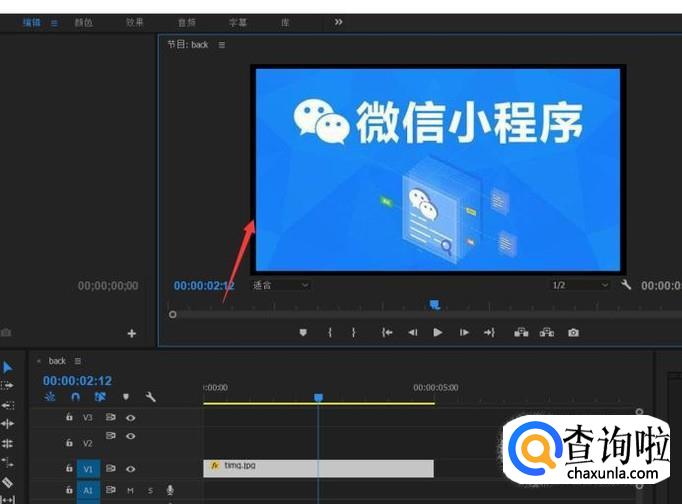
Task: Target A1 track header
Action: point(89,491)
